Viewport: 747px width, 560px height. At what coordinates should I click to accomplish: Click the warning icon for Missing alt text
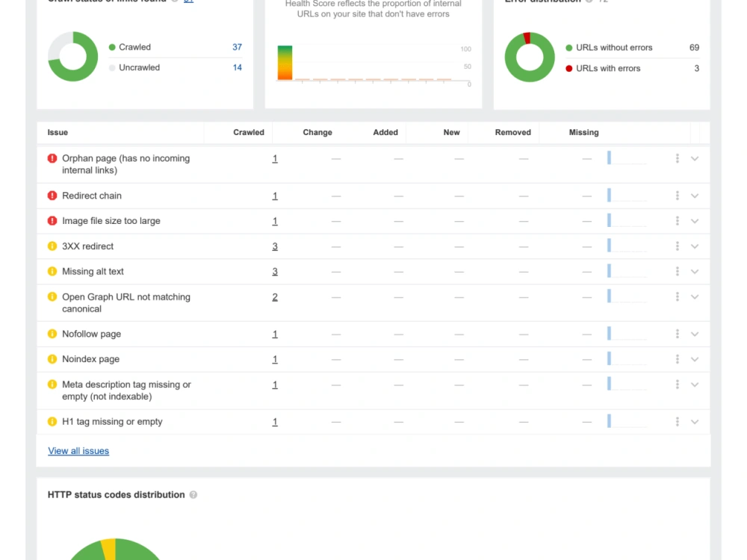(x=52, y=272)
